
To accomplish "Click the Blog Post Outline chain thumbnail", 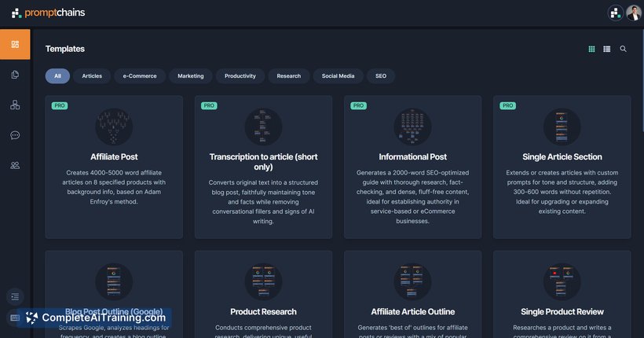I will [114, 281].
